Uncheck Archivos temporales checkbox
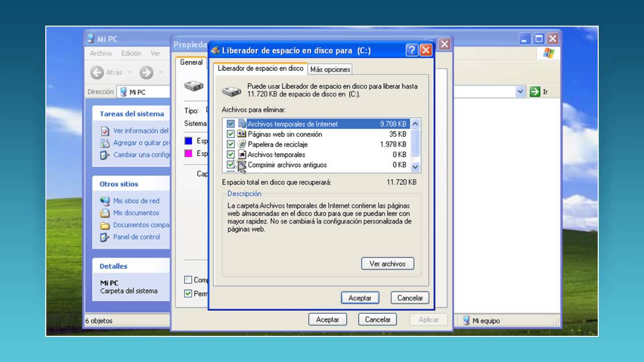This screenshot has height=362, width=644. click(x=231, y=154)
